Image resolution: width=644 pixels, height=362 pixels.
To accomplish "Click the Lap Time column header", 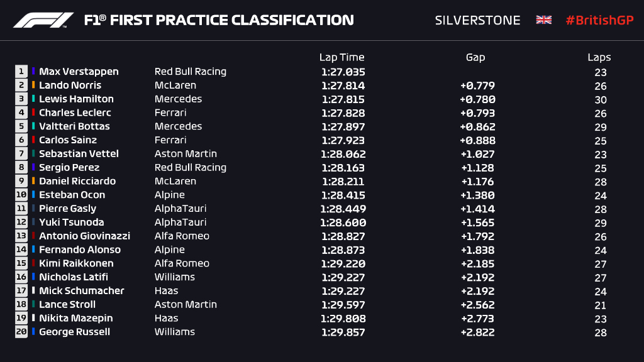I will 341,57.
